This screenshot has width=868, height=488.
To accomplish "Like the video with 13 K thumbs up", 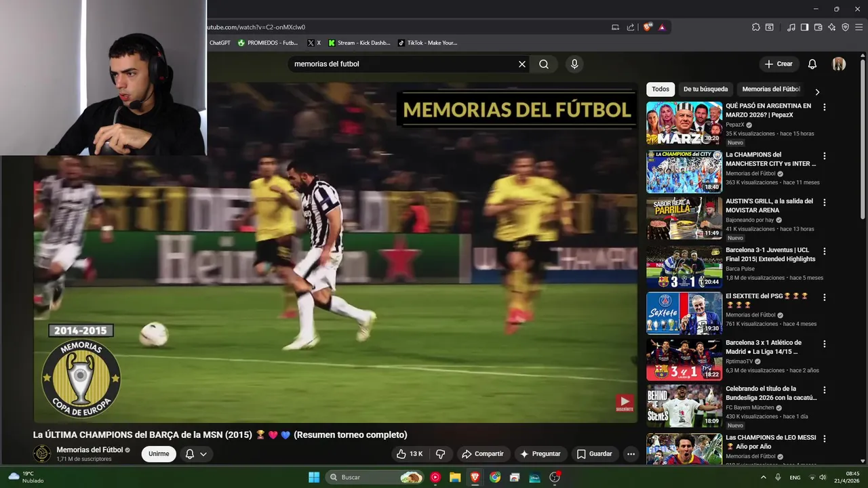I will point(410,454).
